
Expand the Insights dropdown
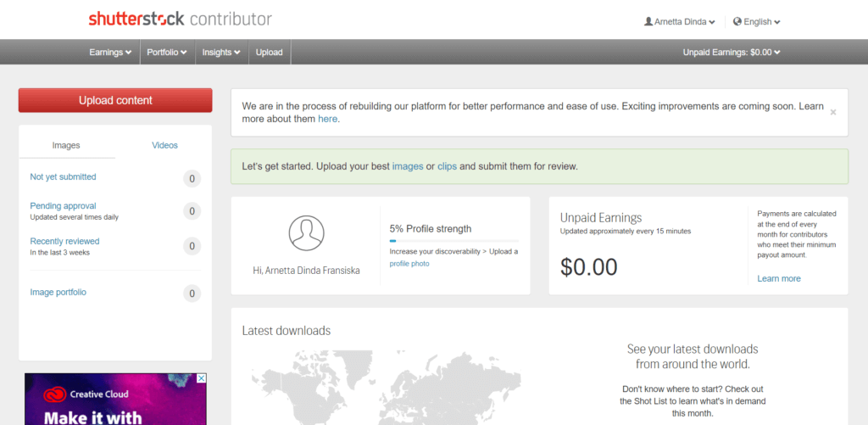point(220,53)
